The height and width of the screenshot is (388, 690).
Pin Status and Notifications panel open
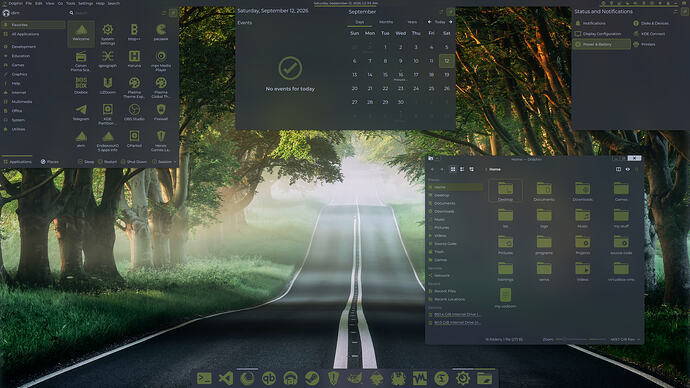[x=685, y=11]
